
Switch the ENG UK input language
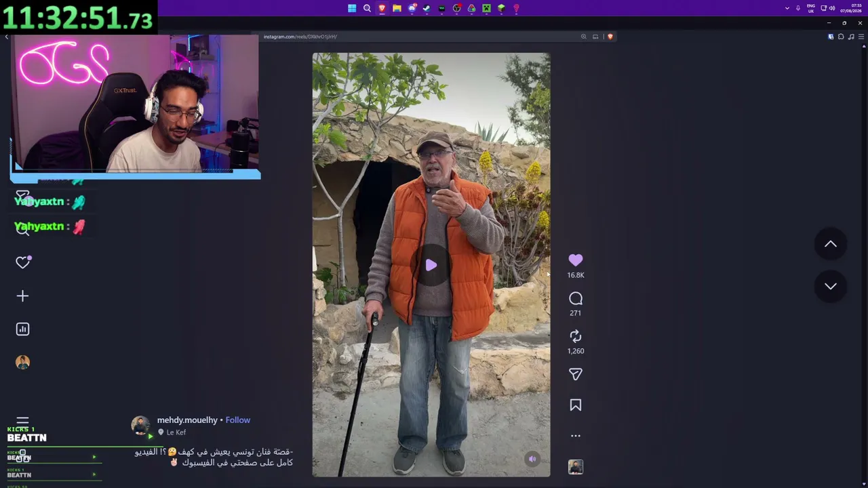click(811, 8)
